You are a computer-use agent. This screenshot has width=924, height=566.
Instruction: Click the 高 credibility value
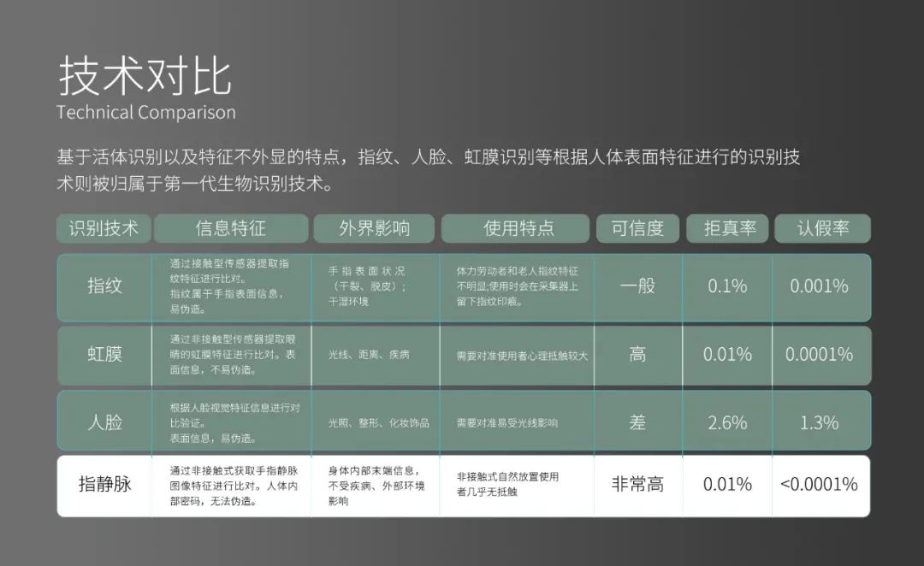point(637,354)
